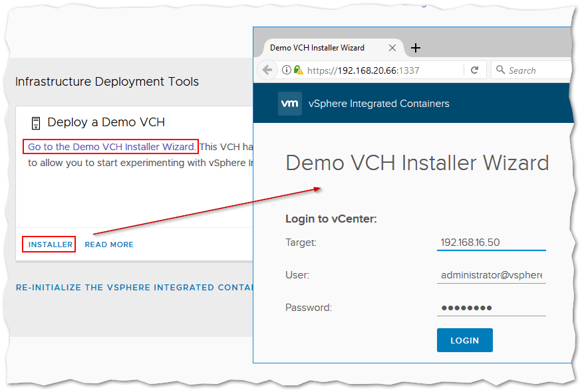Click the READ MORE link

pos(109,245)
